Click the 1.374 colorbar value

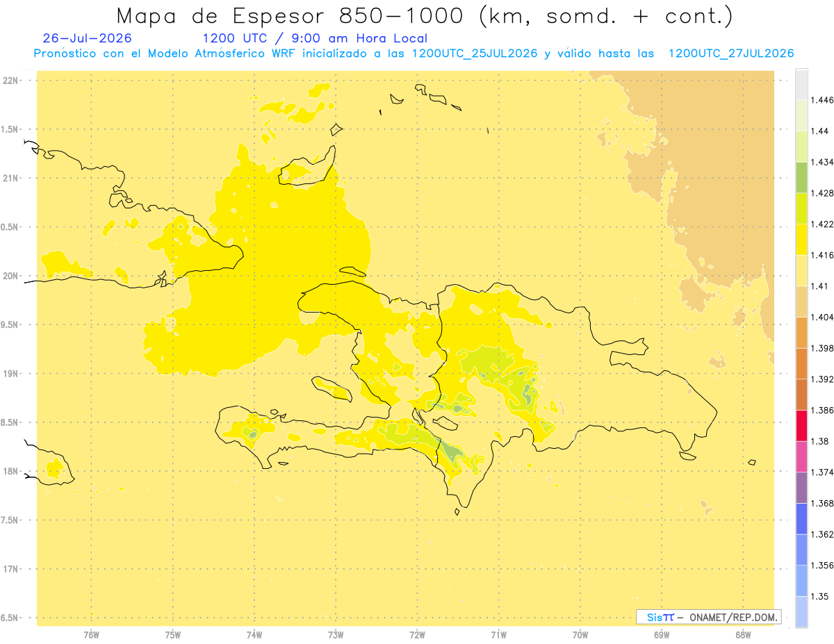[x=822, y=472]
